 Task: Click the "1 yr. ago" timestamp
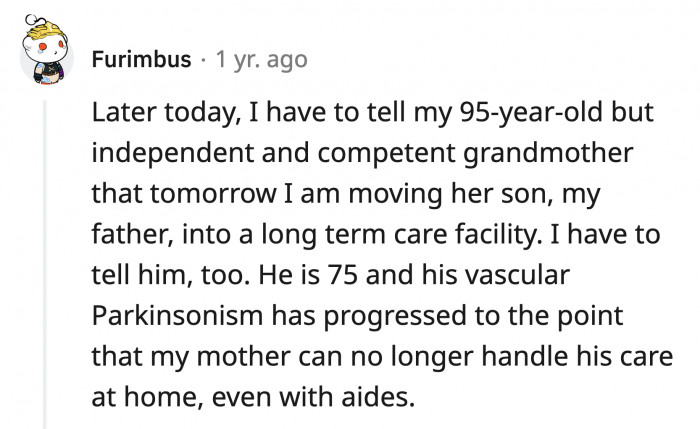255,60
